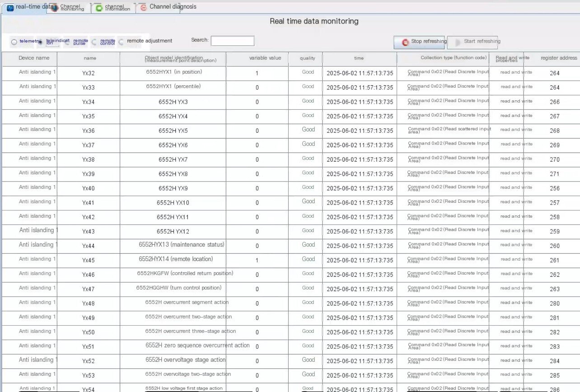Click the Yx36 name cell
The height and width of the screenshot is (392, 580).
click(89, 131)
